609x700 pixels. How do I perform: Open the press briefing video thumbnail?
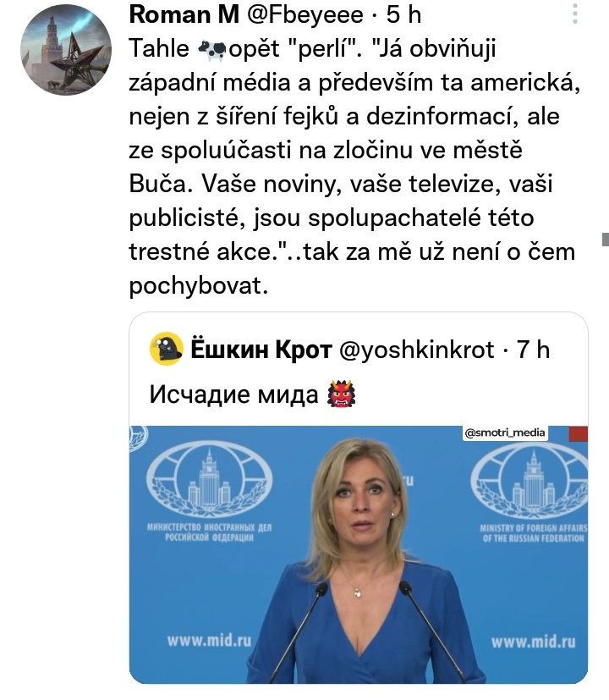point(359,554)
